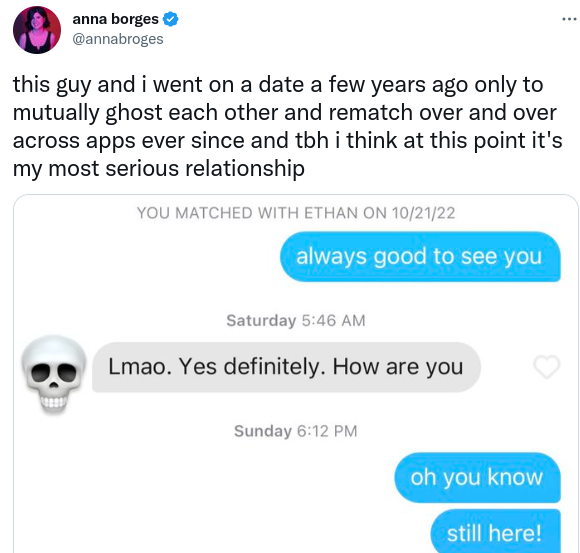Click the display name 'anna borges'
Screen dimensions: 580x553
tap(115, 19)
